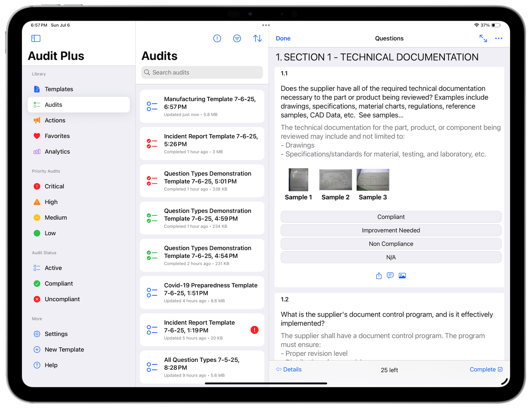This screenshot has width=532, height=408.
Task: Open Question Types Demonstration 4:59 PM audit
Action: pos(202,218)
